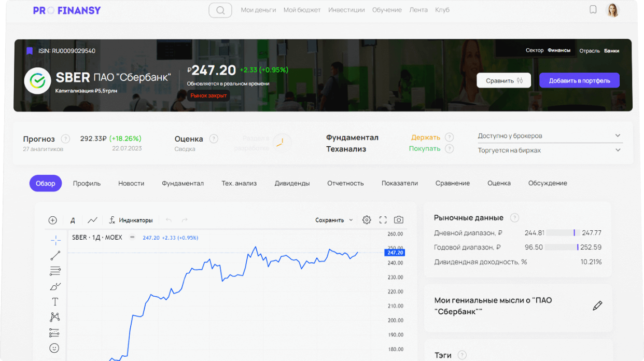Open help icon next to Рыночные данные
The width and height of the screenshot is (644, 361).
coord(514,218)
